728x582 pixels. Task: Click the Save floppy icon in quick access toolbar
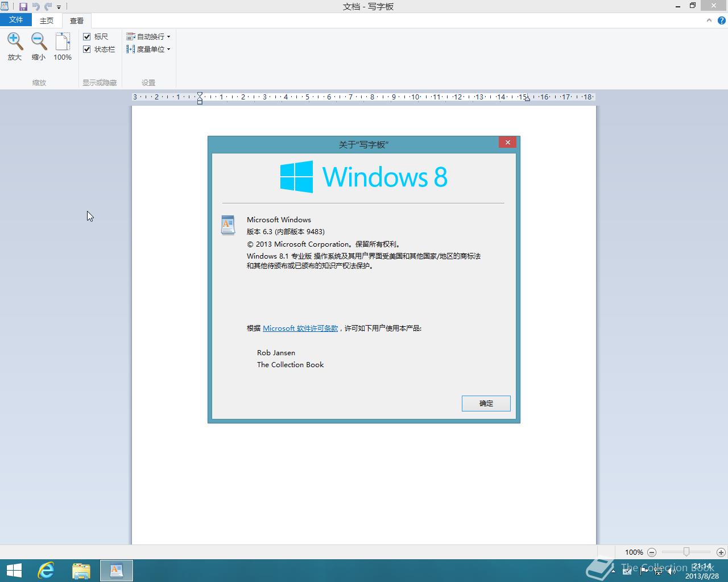23,7
